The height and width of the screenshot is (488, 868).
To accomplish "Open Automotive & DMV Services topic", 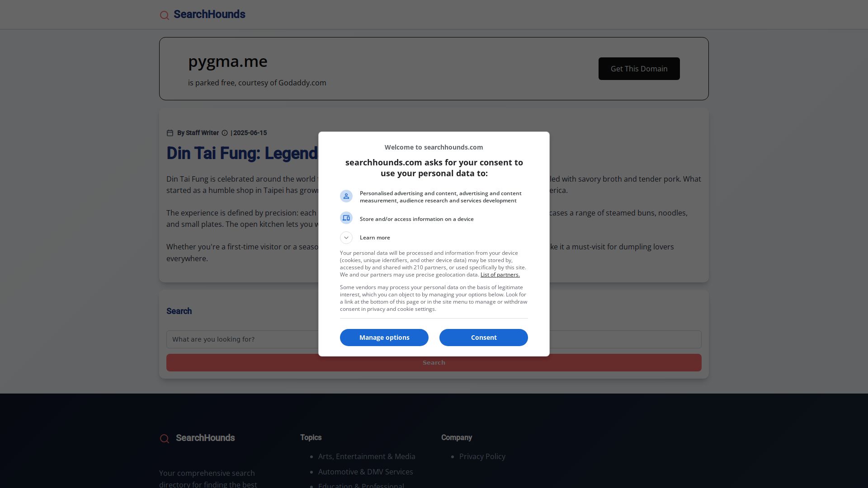I will (366, 472).
